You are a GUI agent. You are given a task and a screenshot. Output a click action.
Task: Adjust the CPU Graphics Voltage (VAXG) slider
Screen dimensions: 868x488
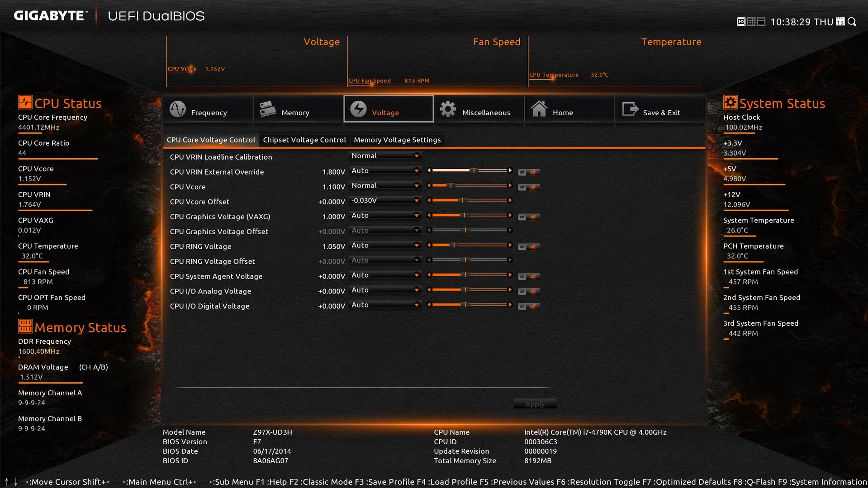coord(470,215)
